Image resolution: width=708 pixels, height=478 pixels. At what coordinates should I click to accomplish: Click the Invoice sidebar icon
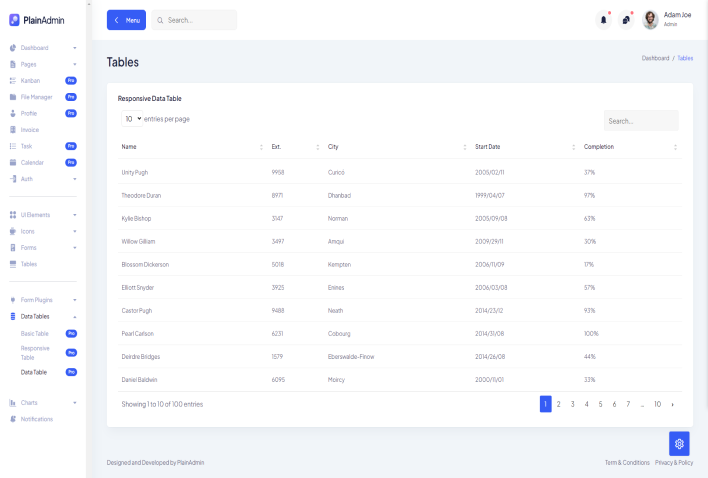12,130
